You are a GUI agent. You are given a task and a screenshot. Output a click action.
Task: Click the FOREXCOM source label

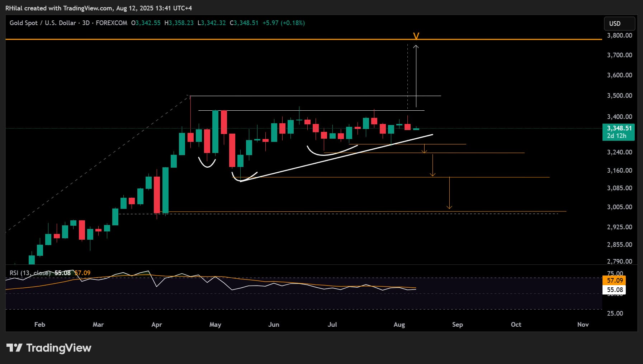click(112, 23)
